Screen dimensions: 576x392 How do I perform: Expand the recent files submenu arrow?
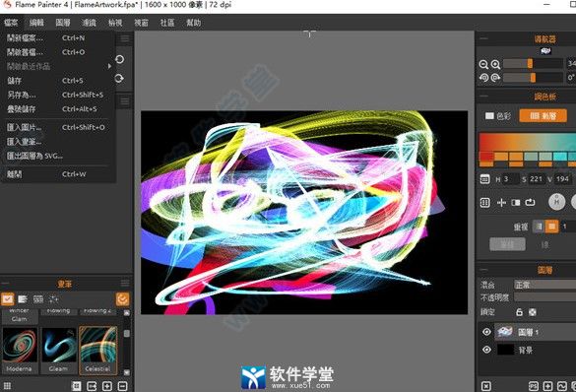pyautogui.click(x=109, y=66)
